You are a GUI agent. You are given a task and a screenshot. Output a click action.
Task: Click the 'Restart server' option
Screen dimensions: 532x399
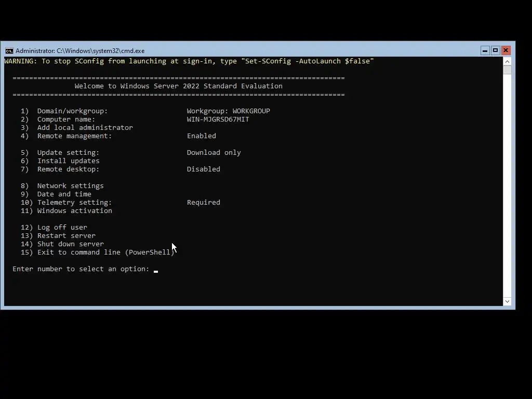click(x=58, y=236)
